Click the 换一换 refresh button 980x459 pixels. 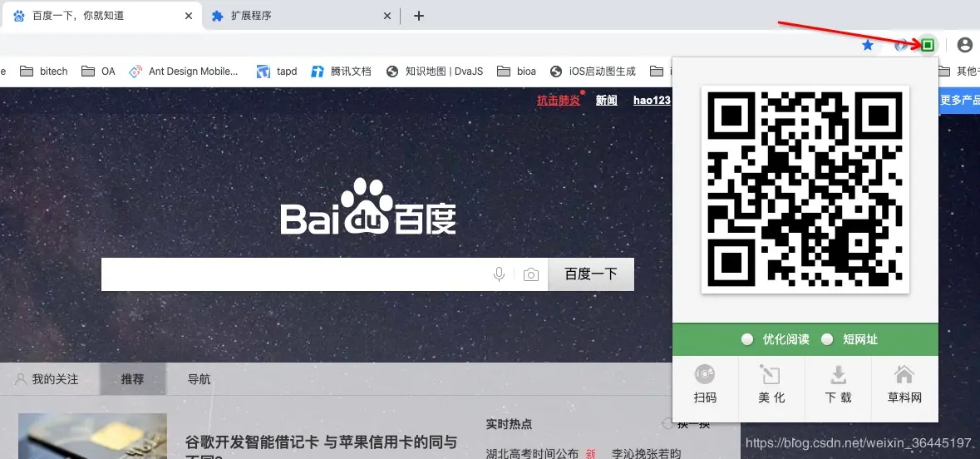click(687, 424)
